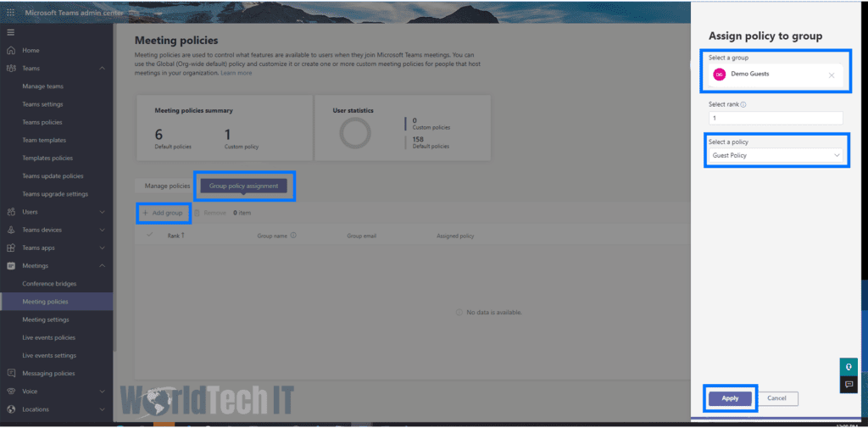Expand the Voice section chevron

click(x=102, y=392)
